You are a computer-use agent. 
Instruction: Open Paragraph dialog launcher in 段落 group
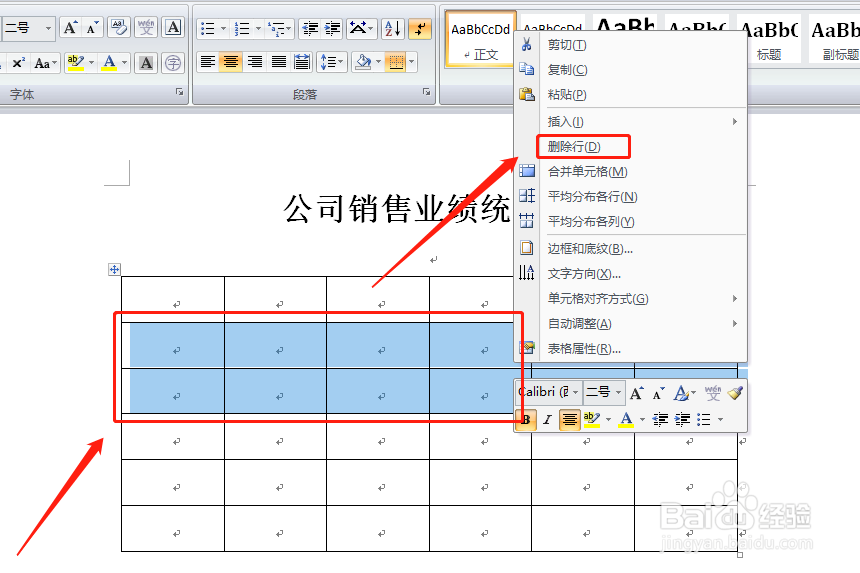click(x=426, y=92)
